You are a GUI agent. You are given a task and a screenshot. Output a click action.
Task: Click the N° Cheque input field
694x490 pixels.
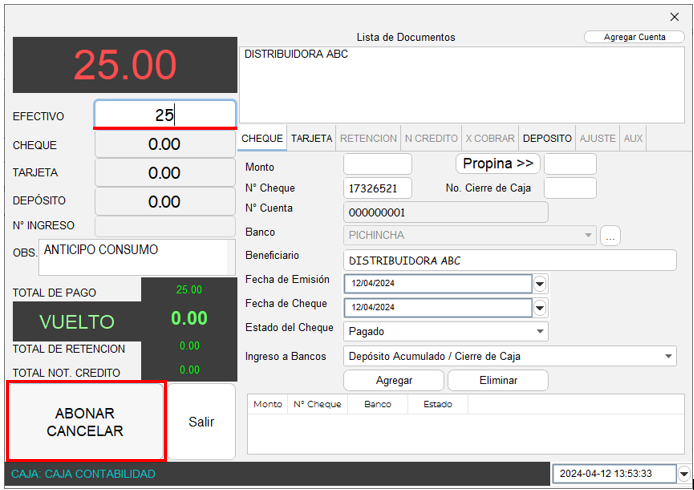coord(377,188)
